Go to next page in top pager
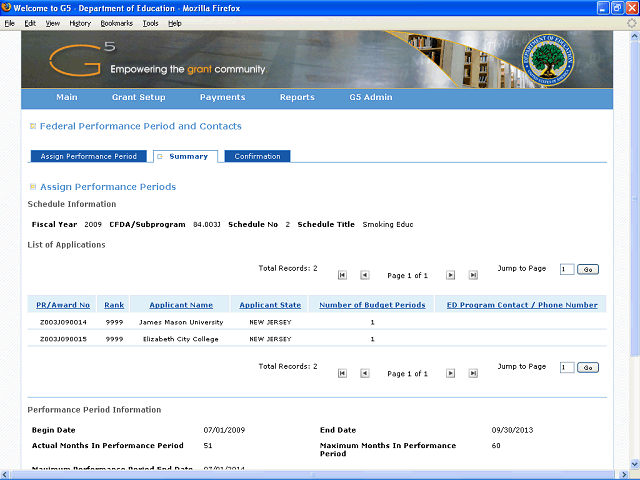 450,275
